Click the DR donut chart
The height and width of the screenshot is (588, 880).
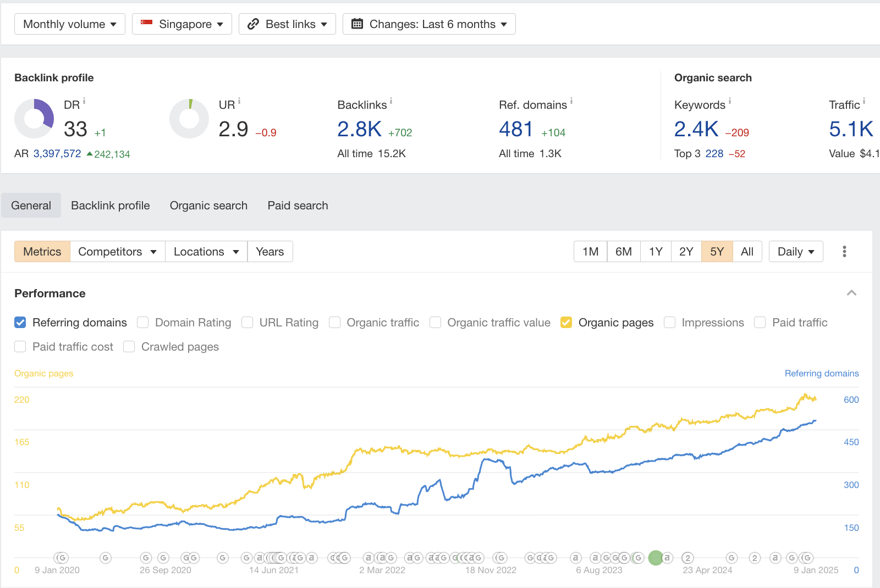(x=34, y=119)
